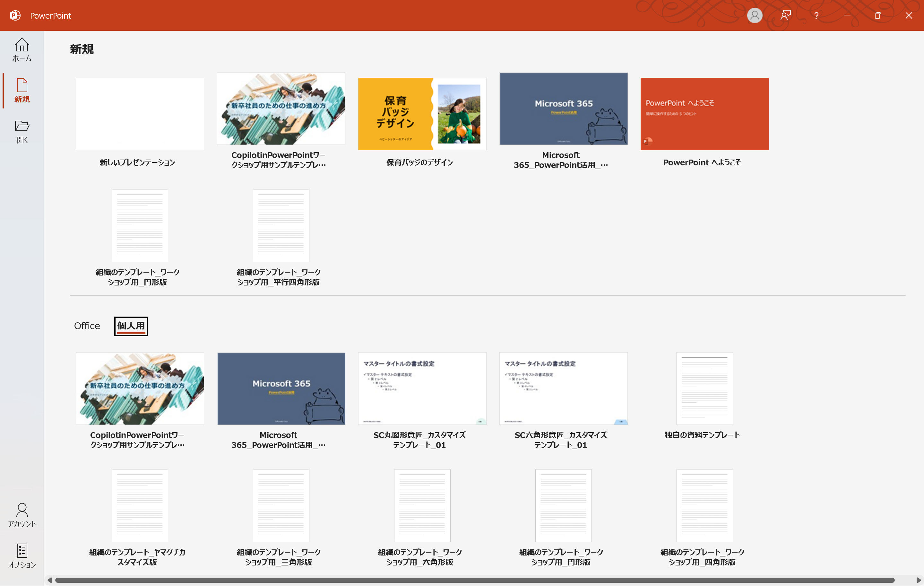Image resolution: width=924 pixels, height=586 pixels.
Task: Switch to the Office templates tab
Action: (87, 326)
